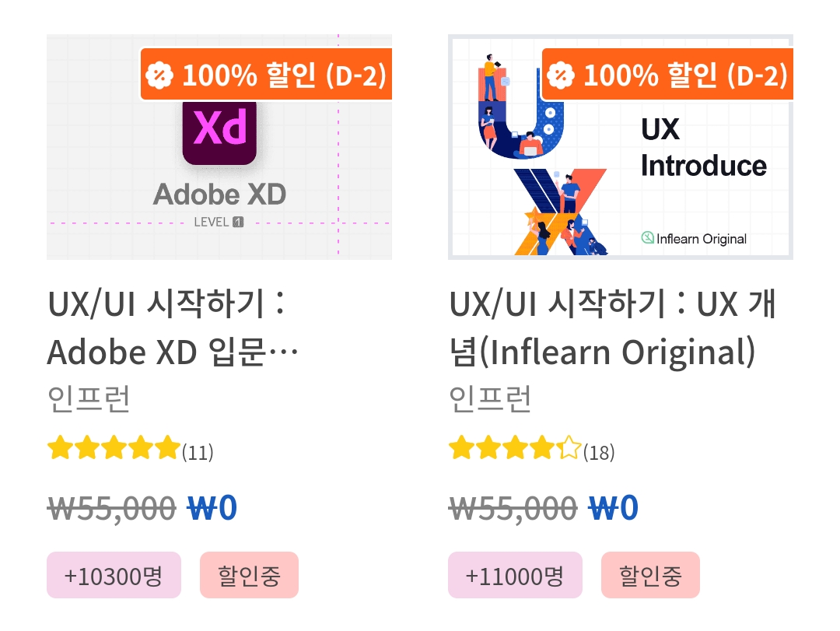The height and width of the screenshot is (631, 840).
Task: Click the ₩0 price of Adobe XD course
Action: tap(212, 508)
